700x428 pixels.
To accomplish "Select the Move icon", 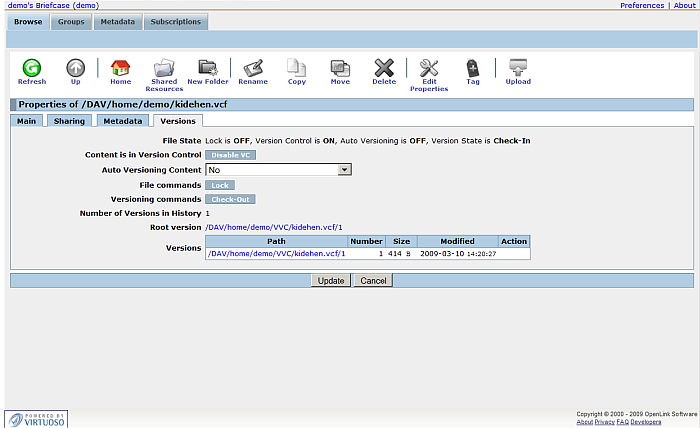I will coord(340,68).
